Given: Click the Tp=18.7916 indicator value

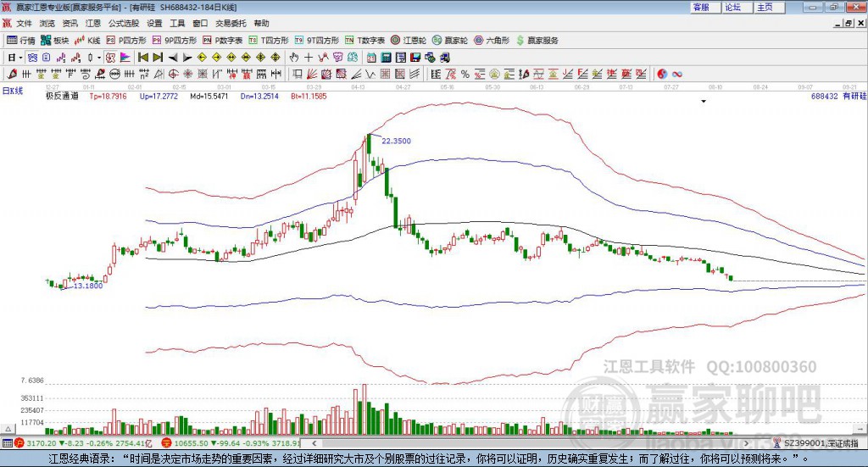Looking at the screenshot, I should pos(108,97).
